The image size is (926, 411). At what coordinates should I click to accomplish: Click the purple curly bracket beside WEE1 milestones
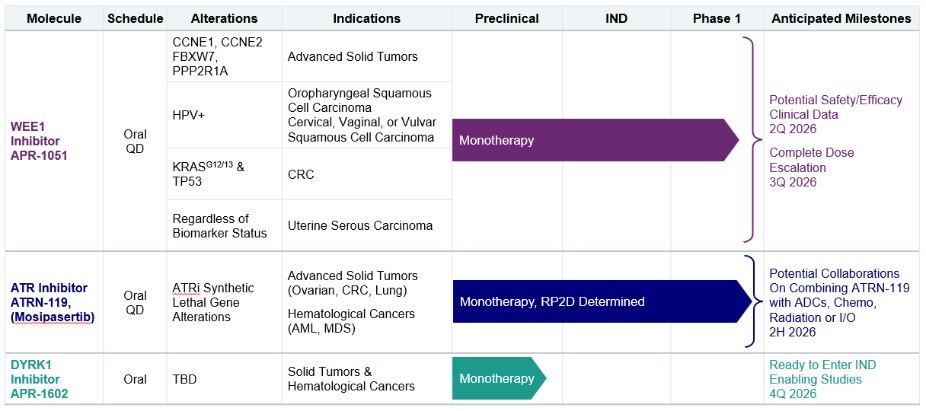pos(746,140)
